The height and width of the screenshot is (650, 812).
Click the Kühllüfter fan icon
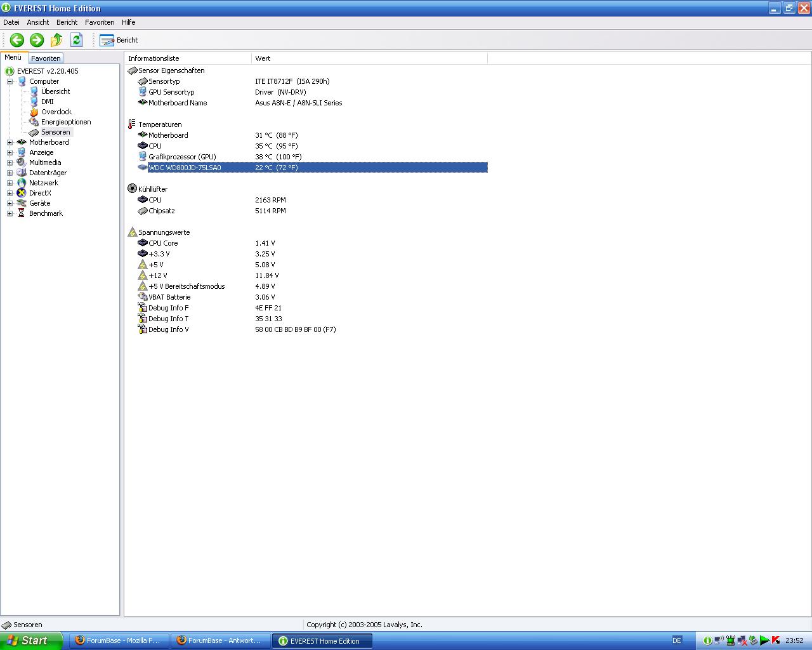132,189
